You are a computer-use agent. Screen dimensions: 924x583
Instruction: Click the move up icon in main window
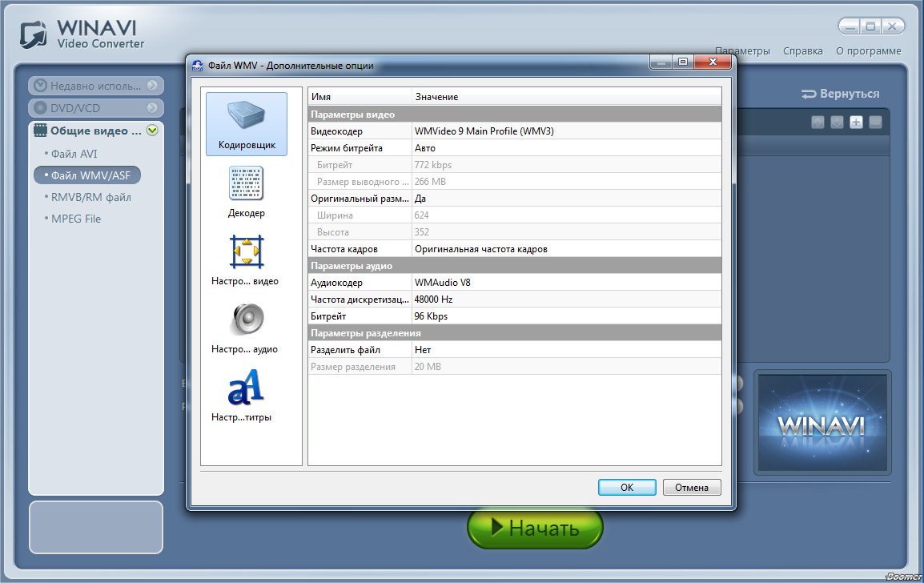[x=818, y=122]
